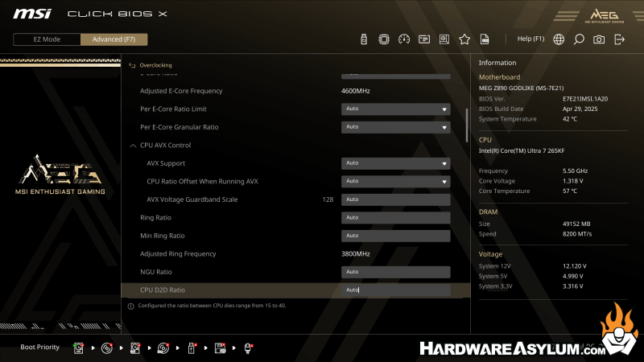Select the NGU Ratio label

pyautogui.click(x=155, y=272)
